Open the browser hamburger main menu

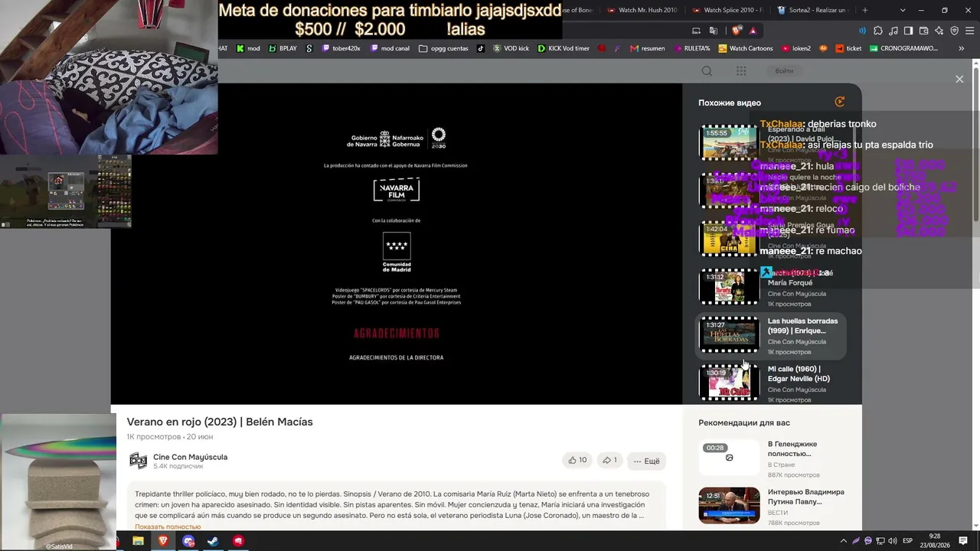point(969,31)
